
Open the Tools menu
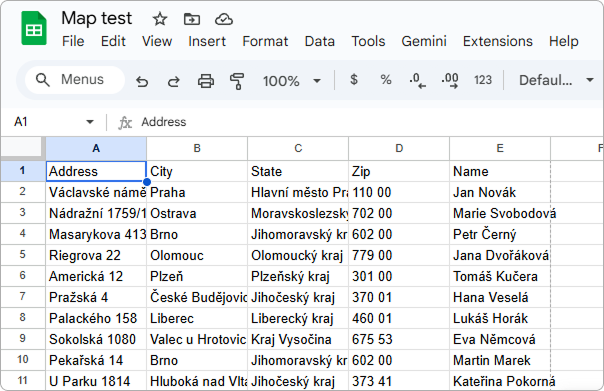tap(368, 41)
